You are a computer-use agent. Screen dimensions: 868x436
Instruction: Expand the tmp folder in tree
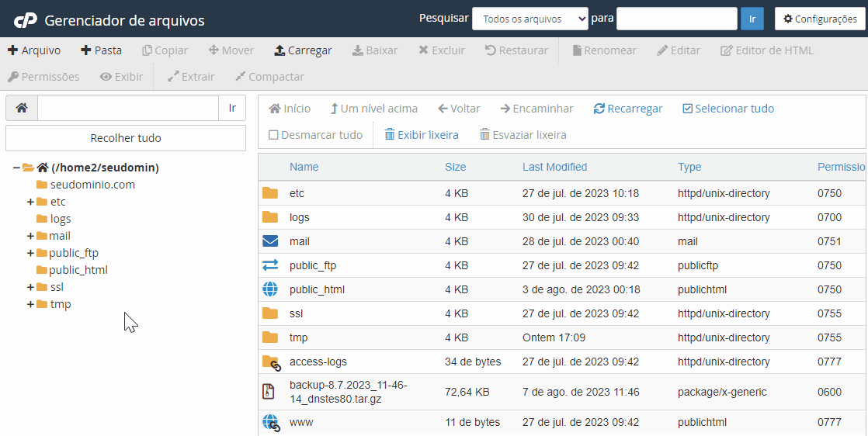click(x=31, y=305)
